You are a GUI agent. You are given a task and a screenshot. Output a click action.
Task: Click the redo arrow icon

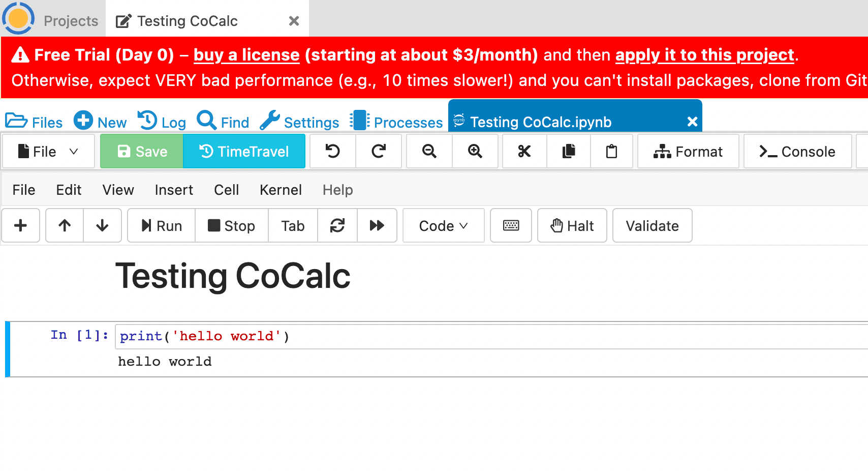tap(379, 151)
